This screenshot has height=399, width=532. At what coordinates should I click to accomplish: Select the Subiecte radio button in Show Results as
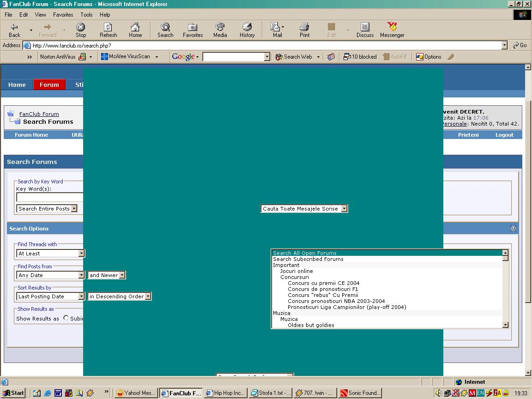point(66,318)
